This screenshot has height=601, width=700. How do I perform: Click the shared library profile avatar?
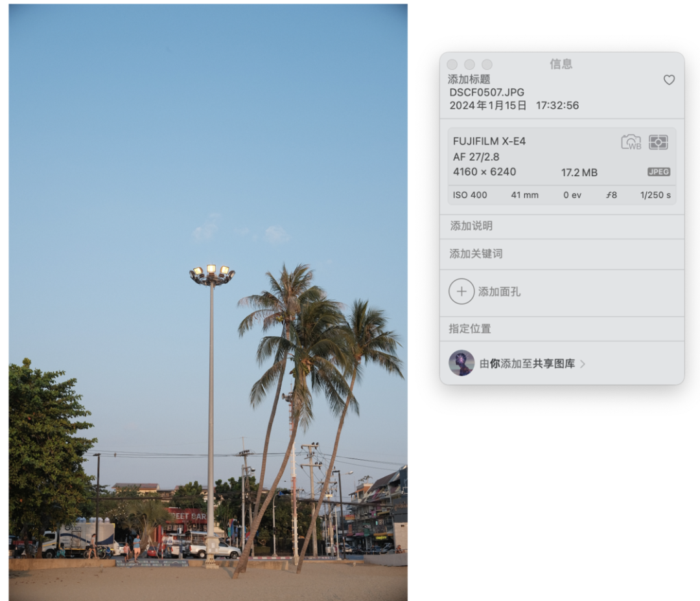point(461,363)
